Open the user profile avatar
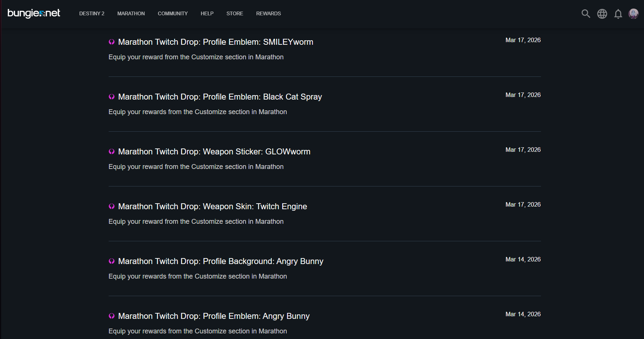 (x=633, y=14)
